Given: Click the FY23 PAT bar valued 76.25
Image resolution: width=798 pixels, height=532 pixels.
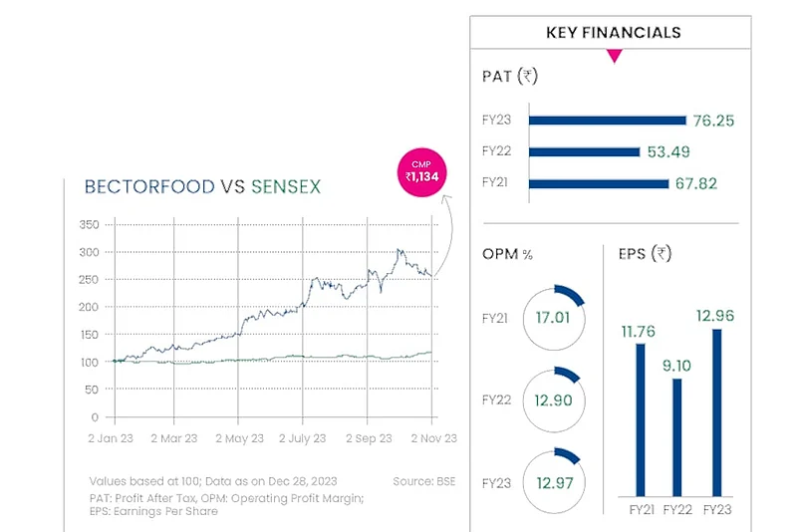Looking at the screenshot, I should (607, 120).
